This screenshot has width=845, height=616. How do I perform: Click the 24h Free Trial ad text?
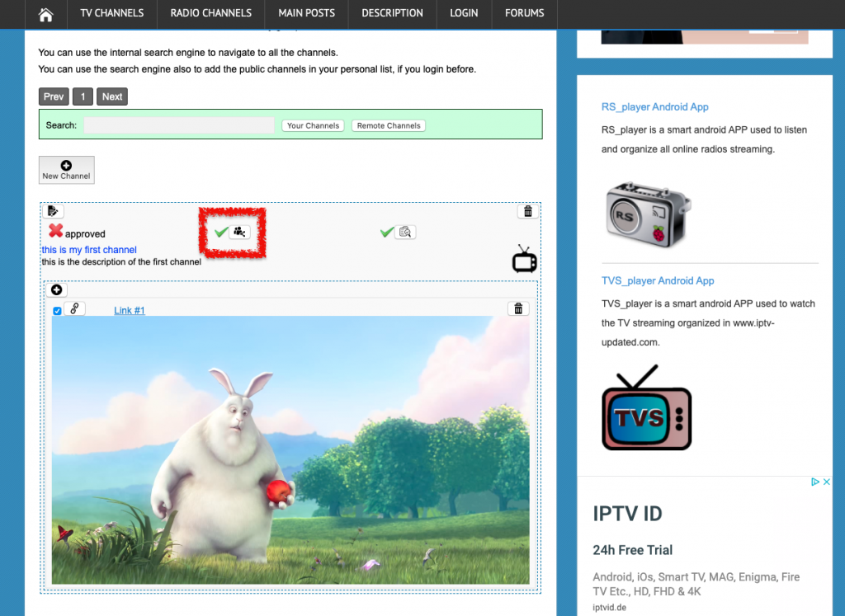(633, 550)
